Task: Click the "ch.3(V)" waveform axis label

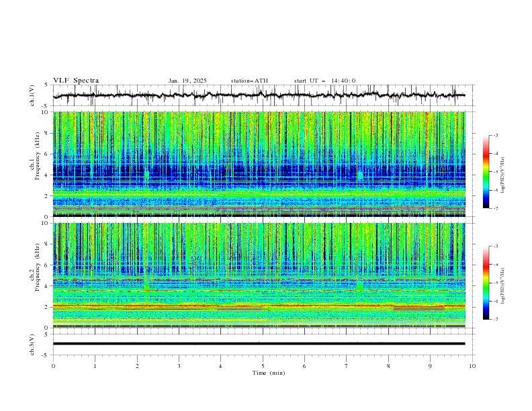Action: 32,345
